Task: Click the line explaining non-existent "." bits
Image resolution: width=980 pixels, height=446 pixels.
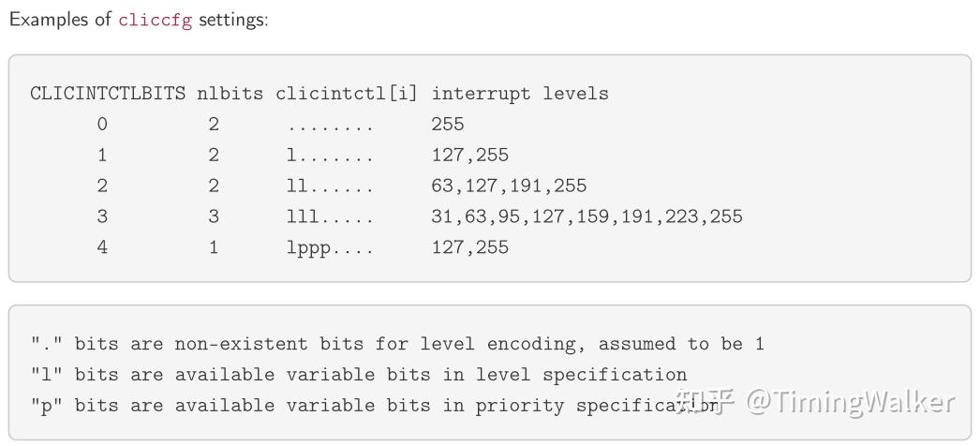Action: pos(397,344)
